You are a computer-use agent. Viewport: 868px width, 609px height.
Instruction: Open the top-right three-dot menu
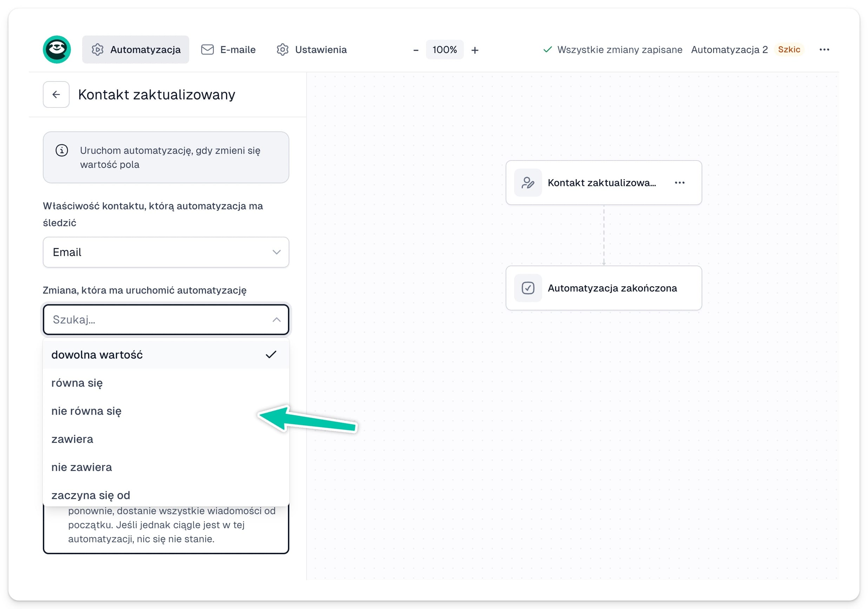point(824,50)
